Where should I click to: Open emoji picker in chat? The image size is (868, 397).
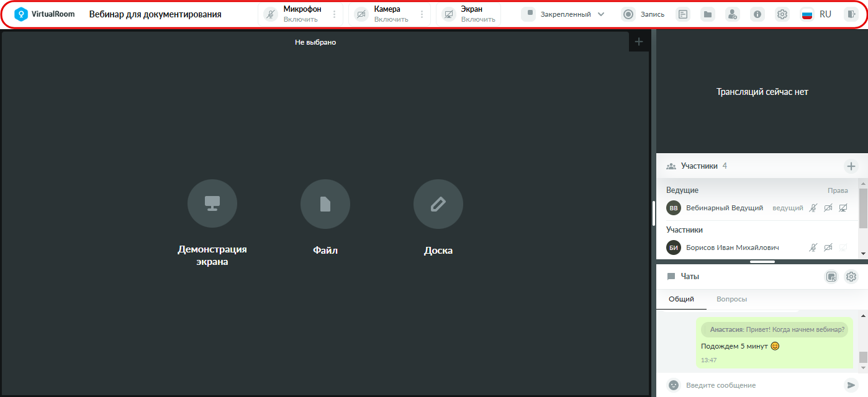coord(673,385)
